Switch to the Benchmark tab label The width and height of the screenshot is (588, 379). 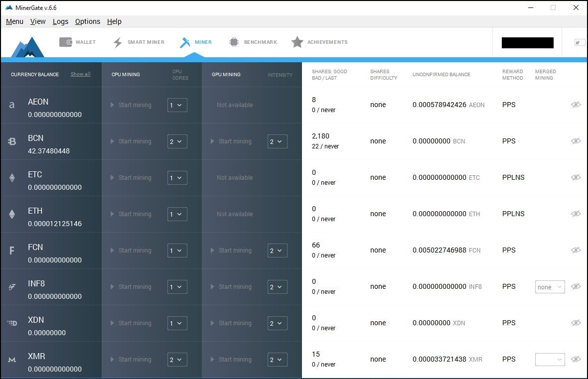(x=261, y=42)
